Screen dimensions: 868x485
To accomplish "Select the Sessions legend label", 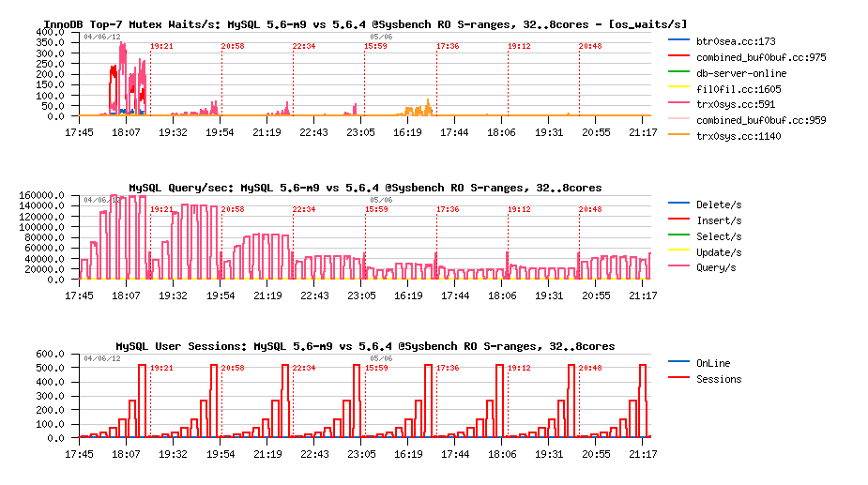I will click(x=719, y=379).
